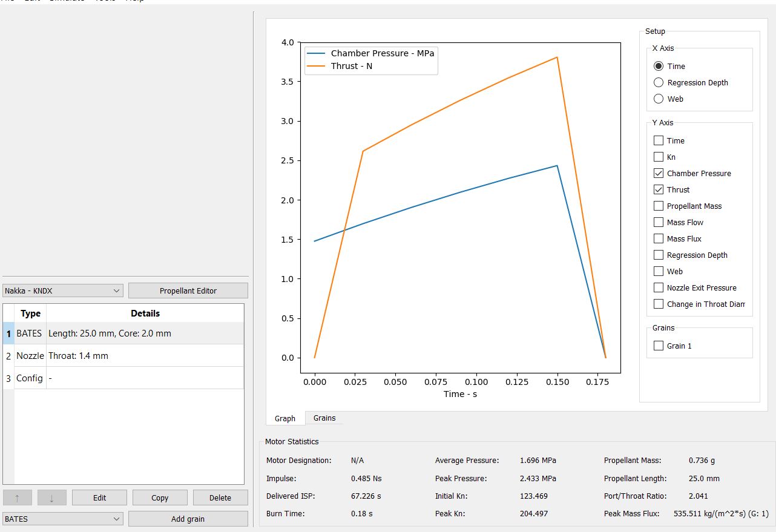Click the Add grain button
The image size is (776, 532).
pyautogui.click(x=188, y=519)
